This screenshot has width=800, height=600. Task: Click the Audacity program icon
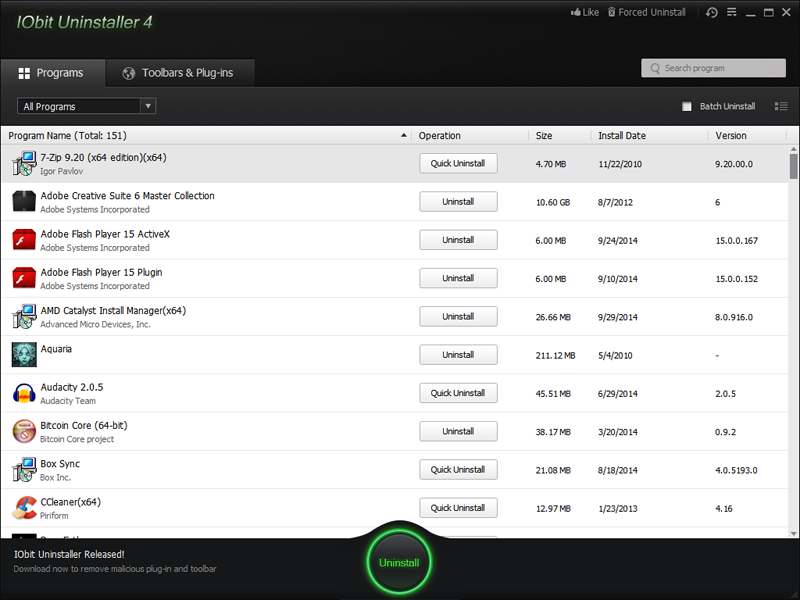point(24,393)
